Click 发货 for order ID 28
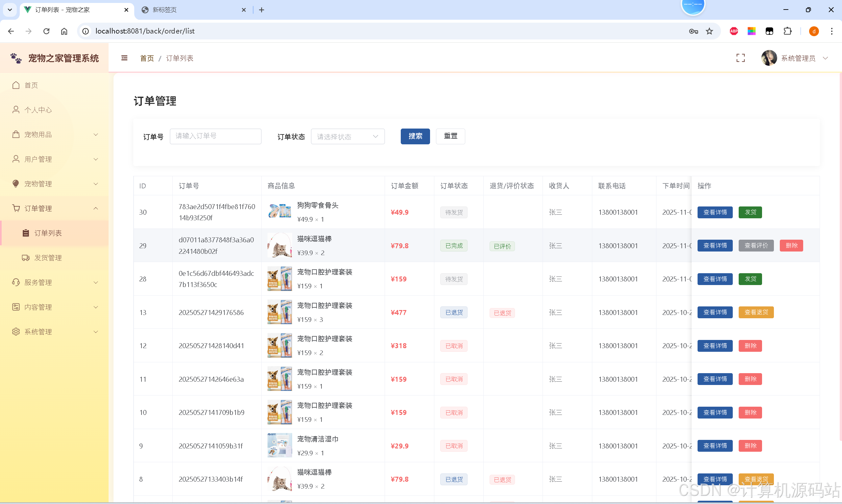The width and height of the screenshot is (842, 504). tap(750, 279)
